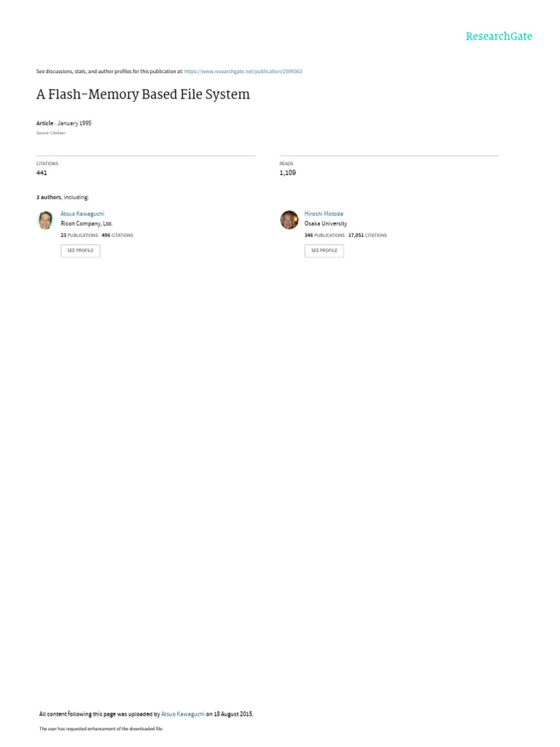Open the researchgate.net publication URL link
This screenshot has height=747, width=560.
[243, 71]
